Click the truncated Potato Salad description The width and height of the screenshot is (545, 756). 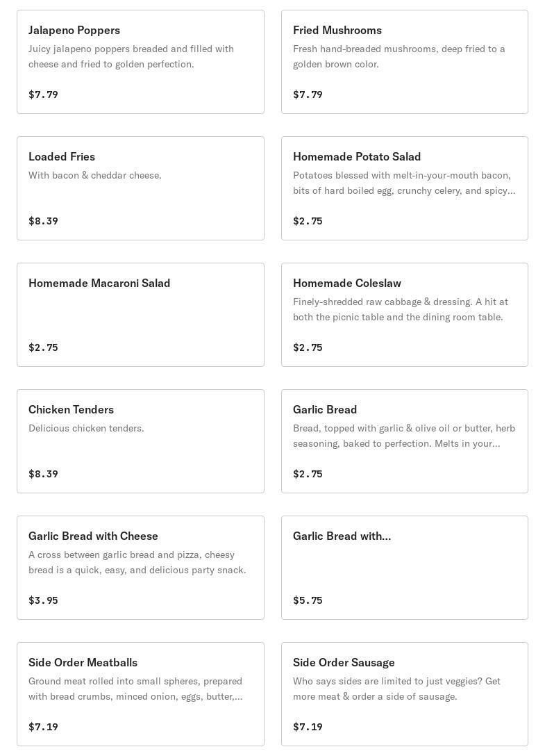tap(403, 183)
